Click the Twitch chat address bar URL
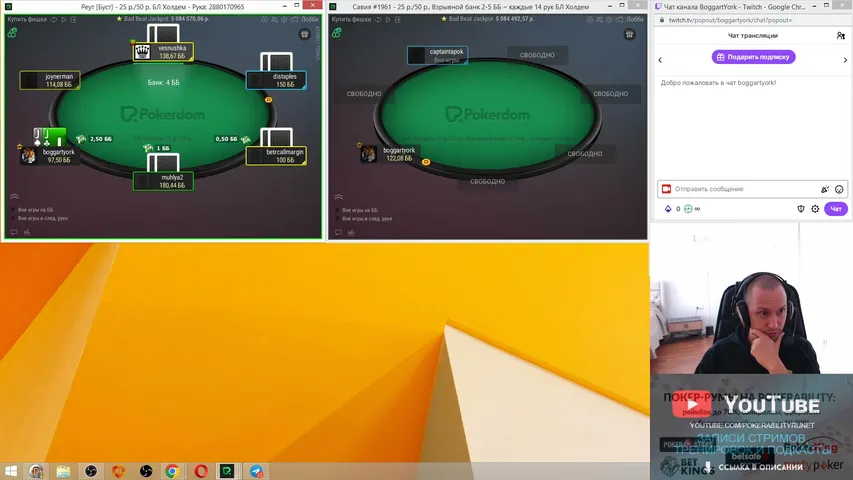This screenshot has width=853, height=480. click(x=730, y=20)
